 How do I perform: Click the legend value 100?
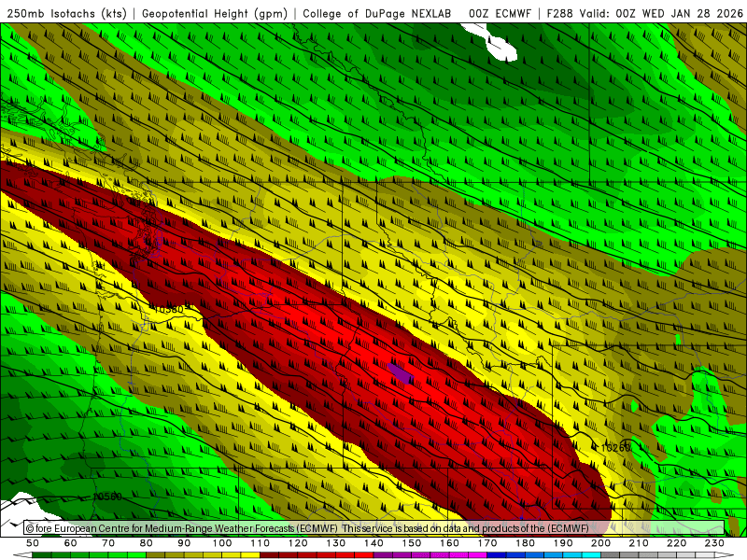click(x=222, y=543)
